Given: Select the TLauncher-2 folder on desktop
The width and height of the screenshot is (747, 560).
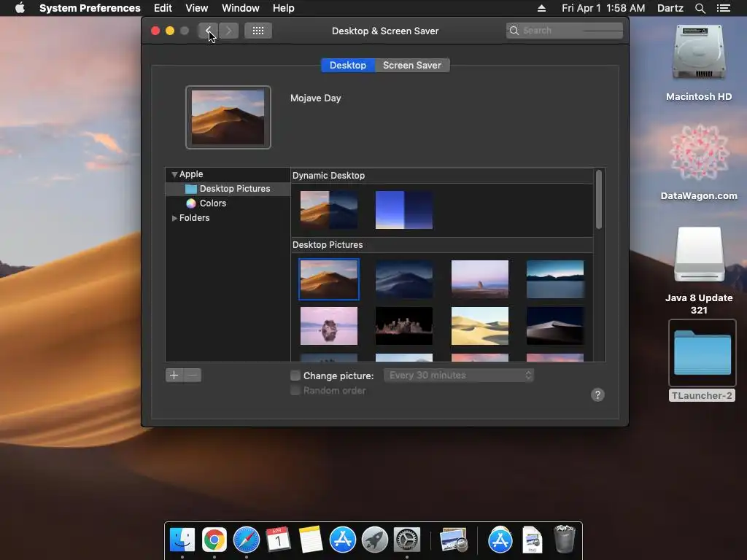Looking at the screenshot, I should 703,353.
